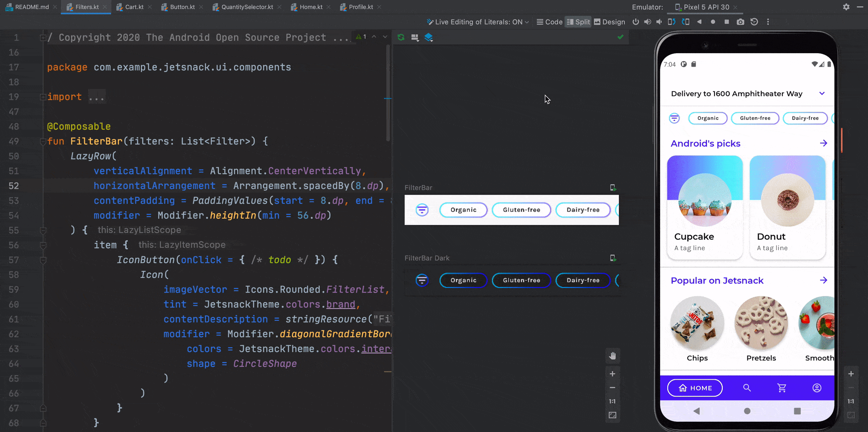Switch to Code view mode
Screen dimensions: 868x432
[x=549, y=21]
